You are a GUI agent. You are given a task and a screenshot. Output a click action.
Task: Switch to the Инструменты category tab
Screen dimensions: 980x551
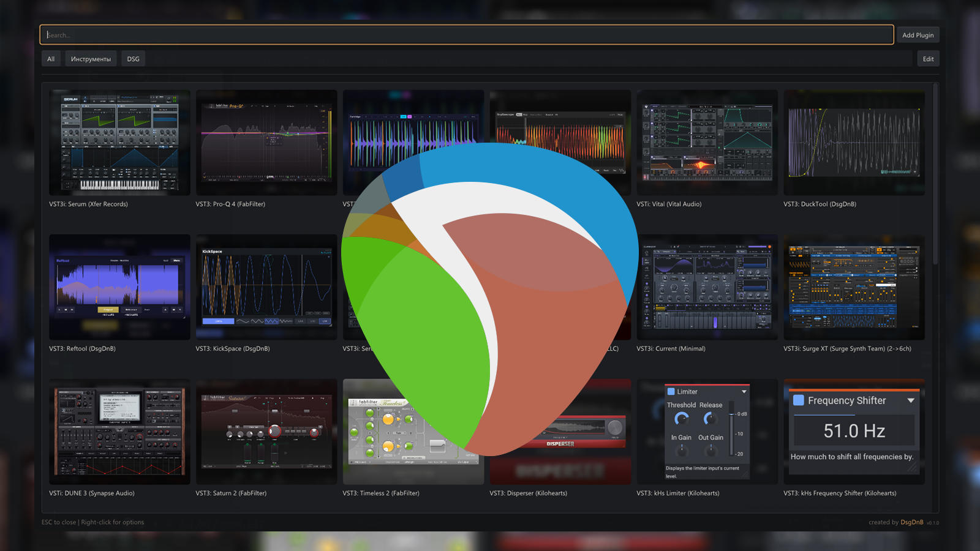91,59
